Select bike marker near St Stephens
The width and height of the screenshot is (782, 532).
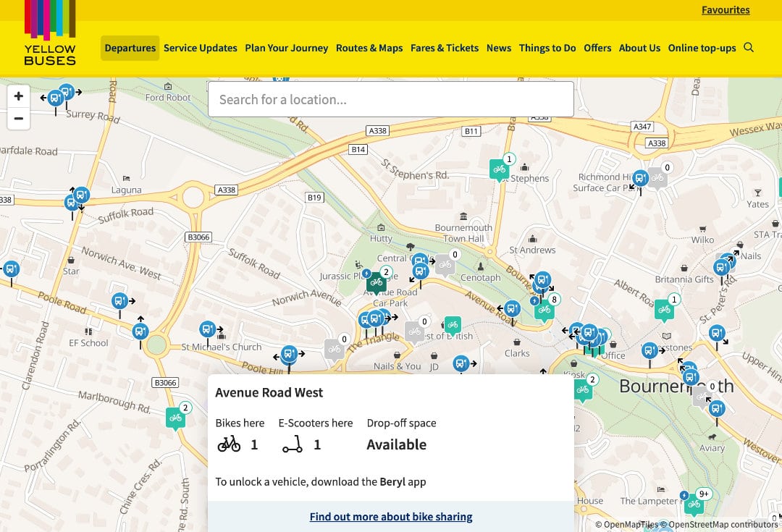[x=499, y=169]
